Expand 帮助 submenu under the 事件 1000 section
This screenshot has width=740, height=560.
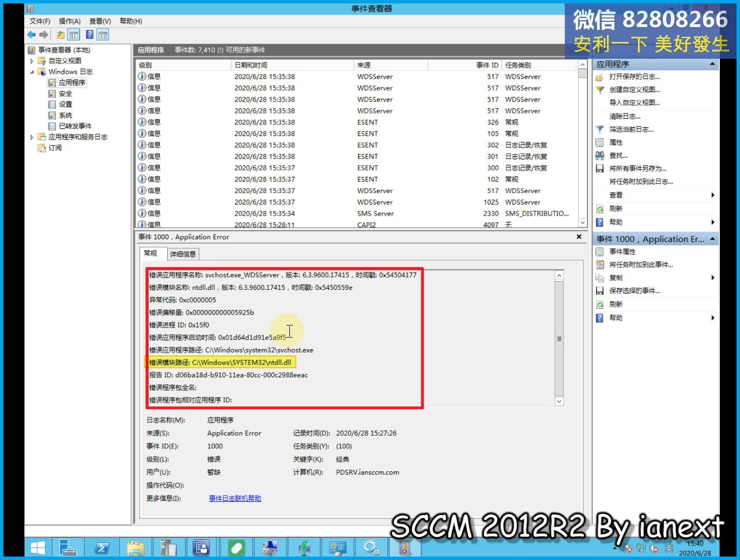point(713,318)
